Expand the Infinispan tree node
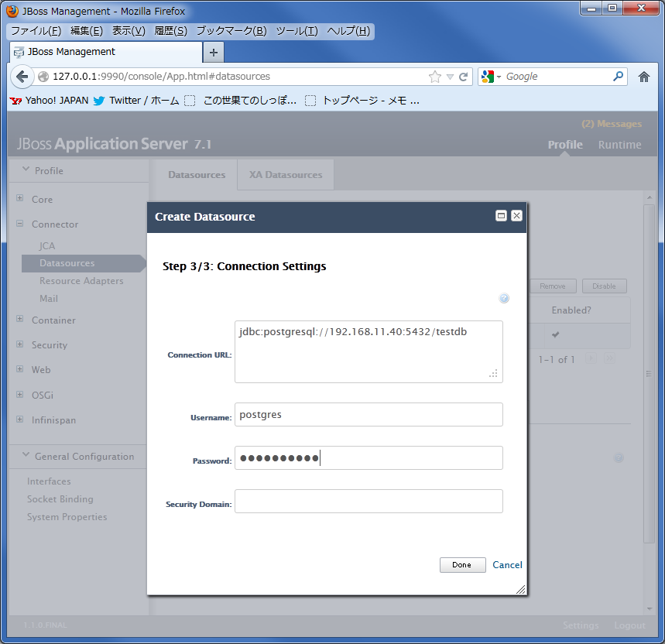Image resolution: width=665 pixels, height=644 pixels. click(20, 420)
